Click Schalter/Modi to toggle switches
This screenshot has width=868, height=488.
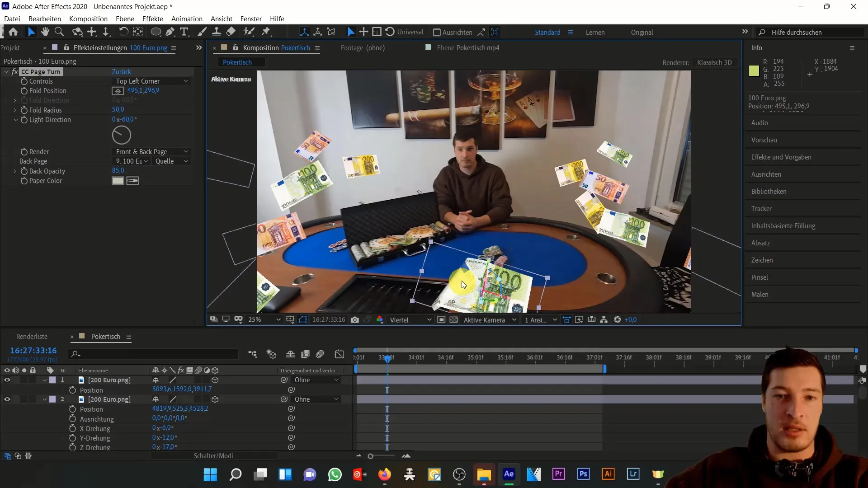coord(213,456)
